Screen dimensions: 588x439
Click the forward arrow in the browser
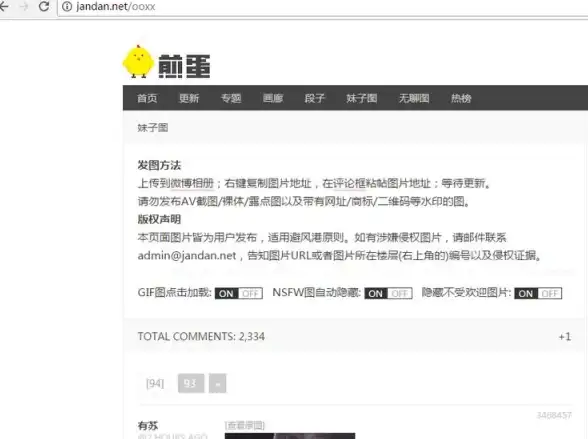pyautogui.click(x=24, y=6)
